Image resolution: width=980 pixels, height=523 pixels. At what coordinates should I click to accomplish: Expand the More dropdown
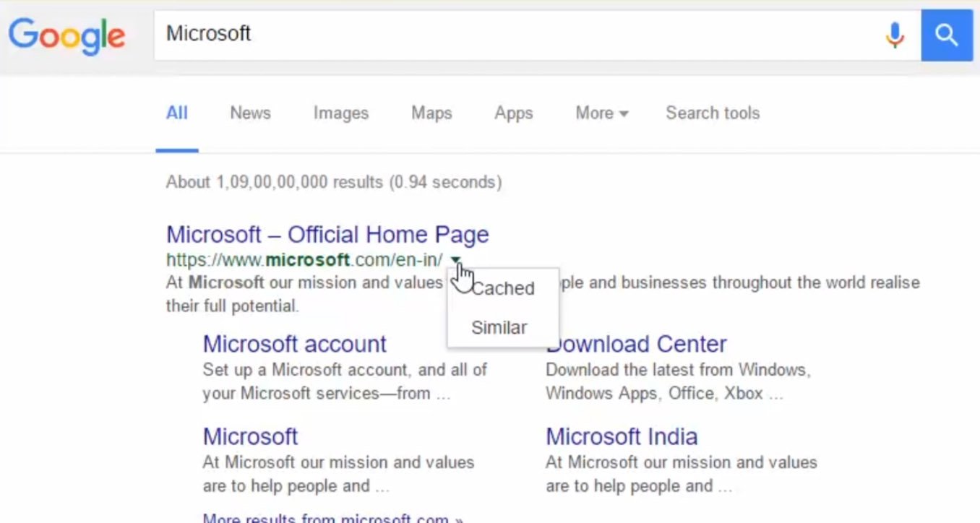601,113
